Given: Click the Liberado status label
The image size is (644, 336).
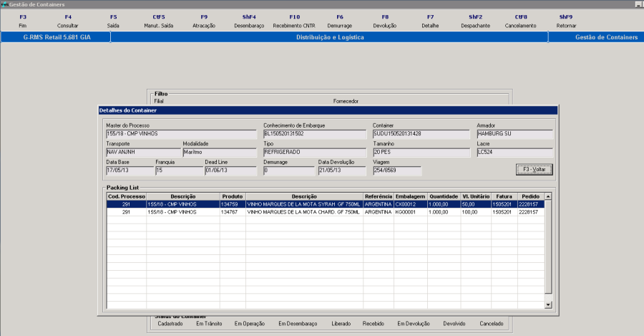Looking at the screenshot, I should point(341,324).
